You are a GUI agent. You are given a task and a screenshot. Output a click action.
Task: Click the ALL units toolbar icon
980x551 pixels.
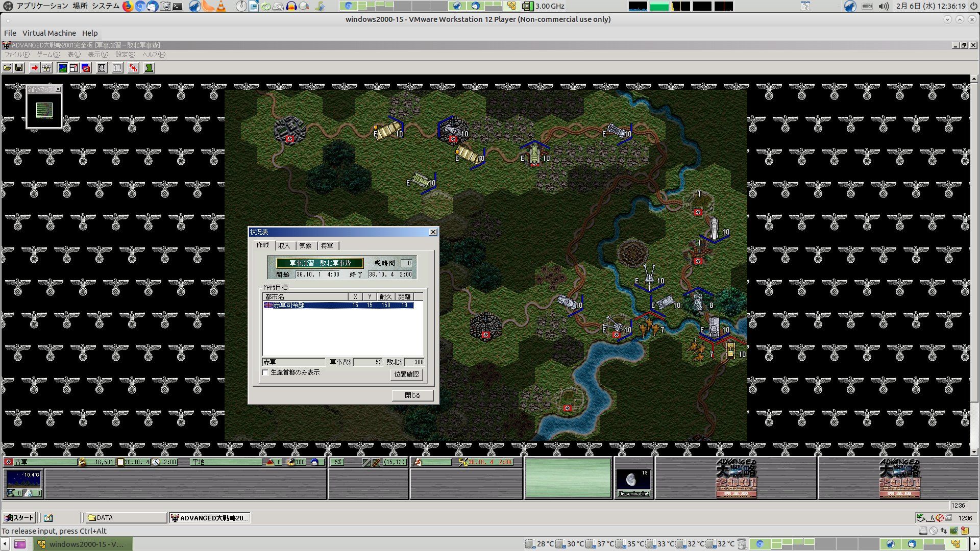click(117, 68)
